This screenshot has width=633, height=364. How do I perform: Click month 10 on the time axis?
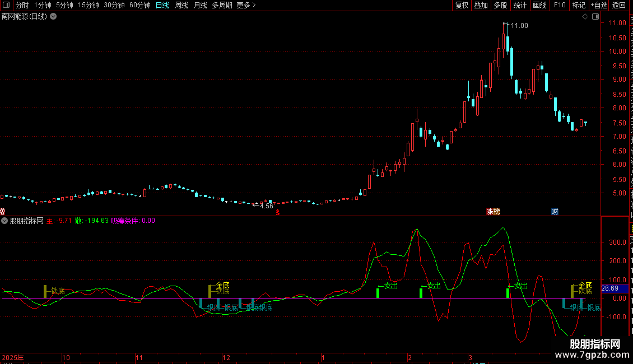(x=66, y=357)
